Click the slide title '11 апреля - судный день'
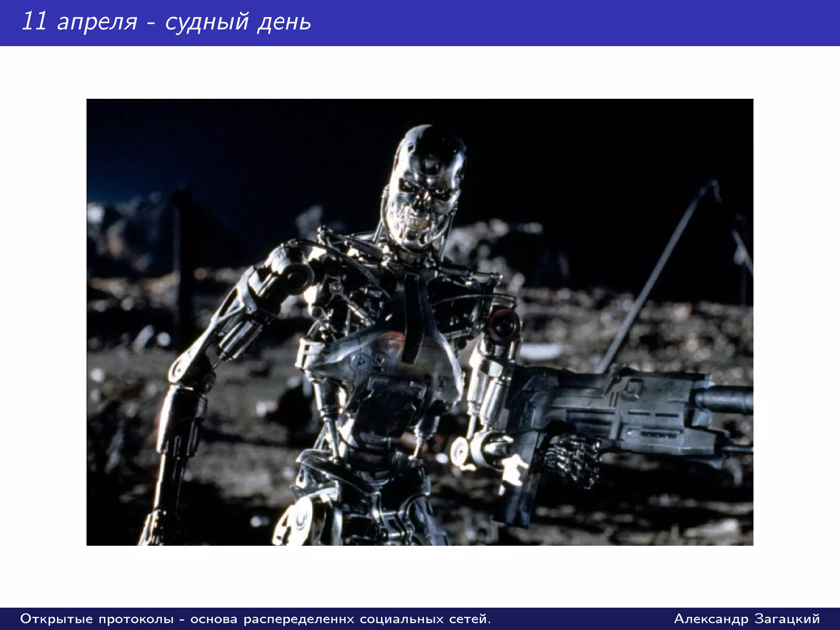The image size is (840, 630). tap(166, 22)
